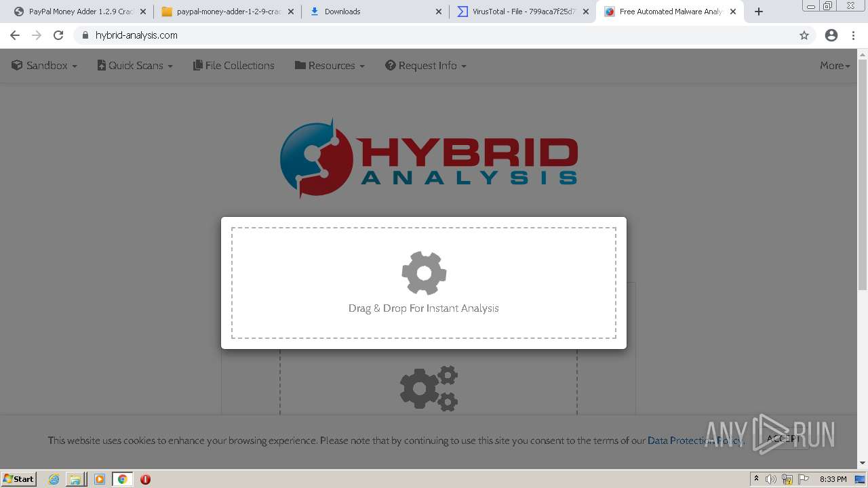Open a new browser tab
868x488 pixels.
click(x=759, y=12)
